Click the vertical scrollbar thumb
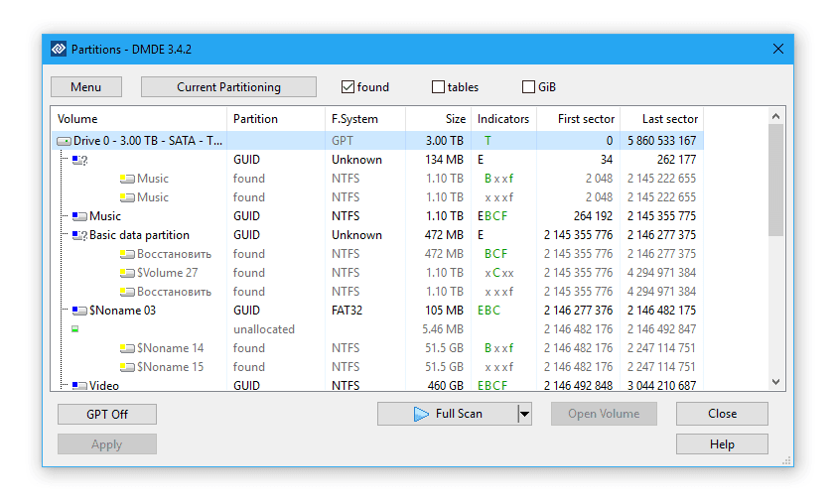 pyautogui.click(x=776, y=181)
